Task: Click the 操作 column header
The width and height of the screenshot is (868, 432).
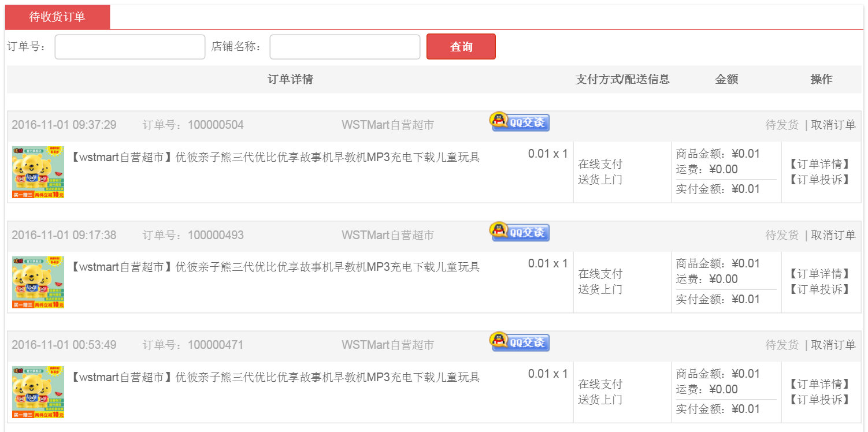Action: tap(821, 79)
